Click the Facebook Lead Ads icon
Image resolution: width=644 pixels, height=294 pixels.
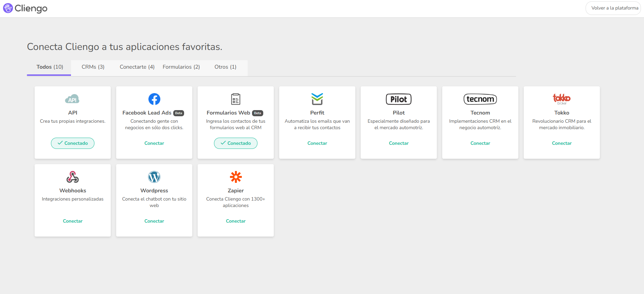[x=154, y=99]
